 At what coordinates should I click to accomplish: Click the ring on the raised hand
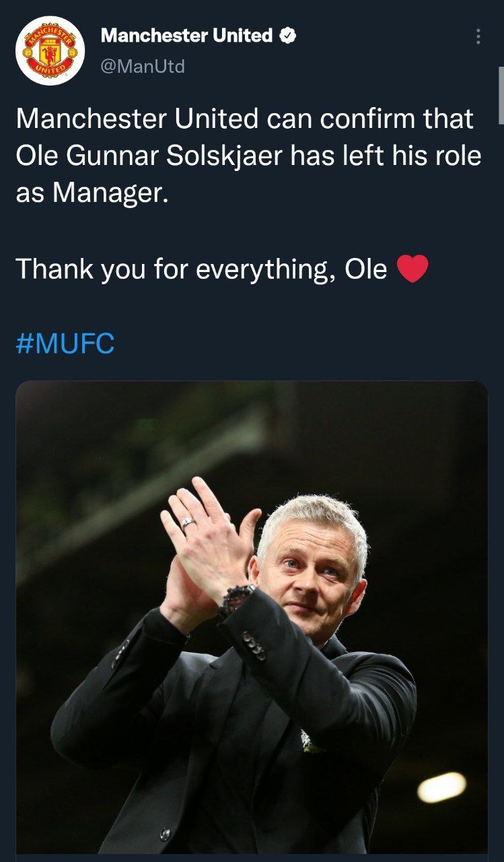coord(188,522)
